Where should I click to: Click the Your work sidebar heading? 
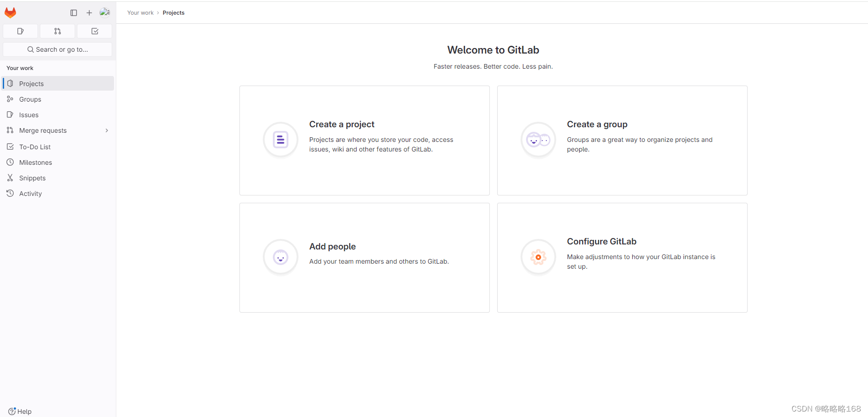pos(20,68)
